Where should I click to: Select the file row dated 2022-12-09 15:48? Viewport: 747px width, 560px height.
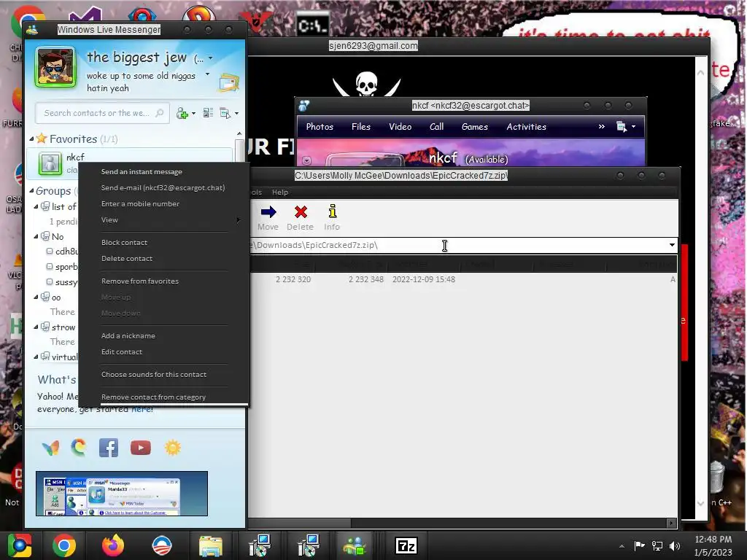463,279
